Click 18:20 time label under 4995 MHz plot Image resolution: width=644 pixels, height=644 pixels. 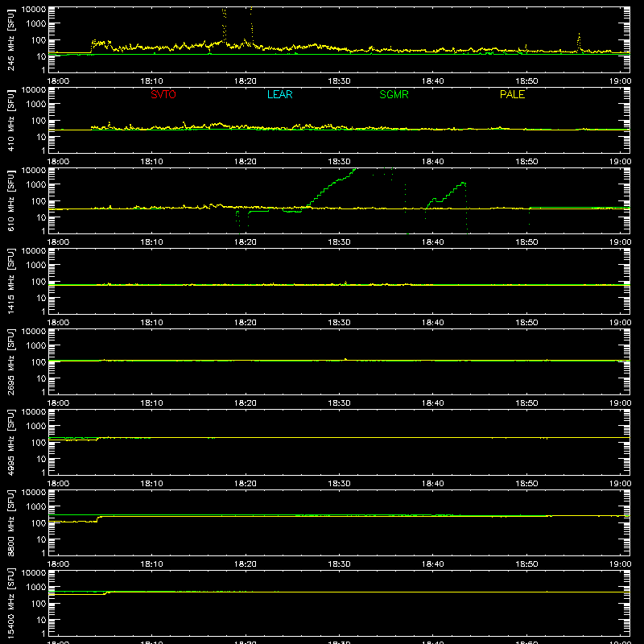tap(246, 484)
